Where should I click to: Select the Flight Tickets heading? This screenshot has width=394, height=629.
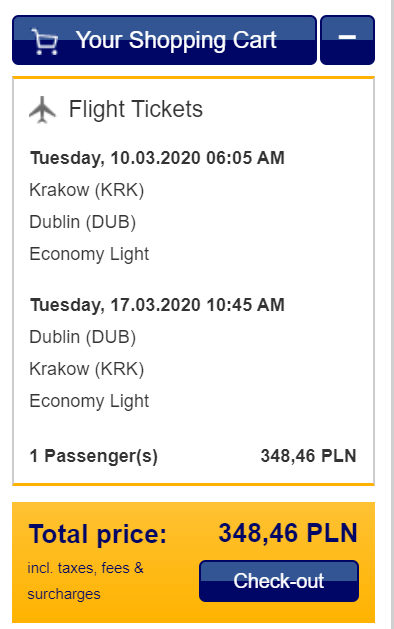pos(136,109)
